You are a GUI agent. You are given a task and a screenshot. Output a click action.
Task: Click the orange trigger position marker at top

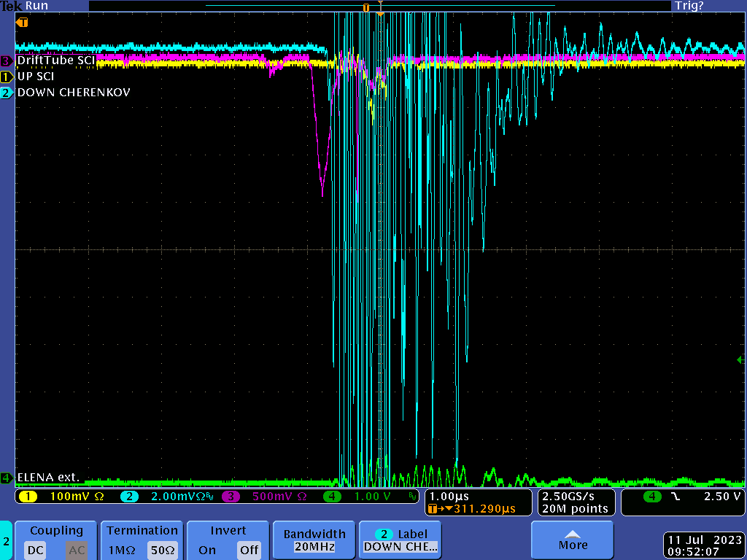tap(366, 7)
